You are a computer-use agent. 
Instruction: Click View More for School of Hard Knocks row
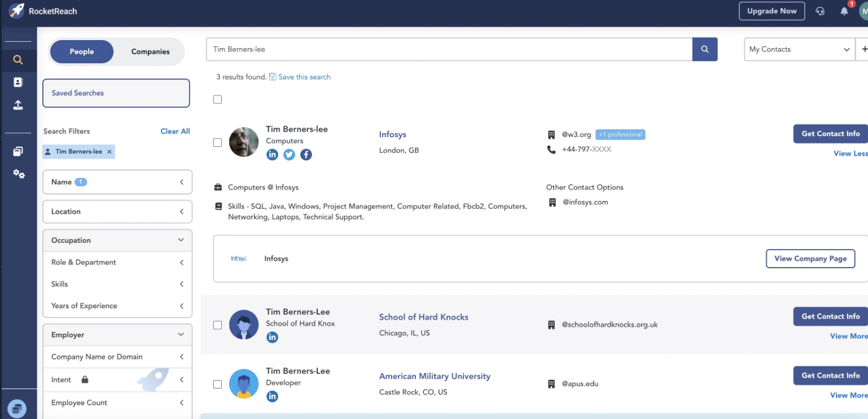click(x=849, y=336)
